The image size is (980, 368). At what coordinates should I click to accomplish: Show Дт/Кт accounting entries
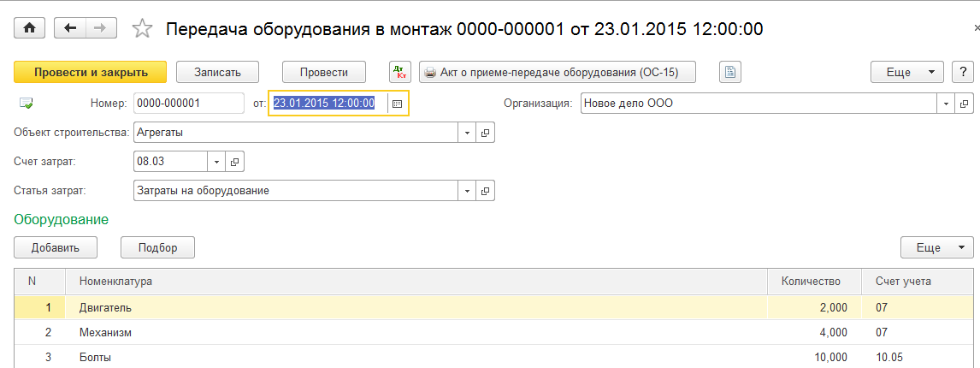coord(400,72)
